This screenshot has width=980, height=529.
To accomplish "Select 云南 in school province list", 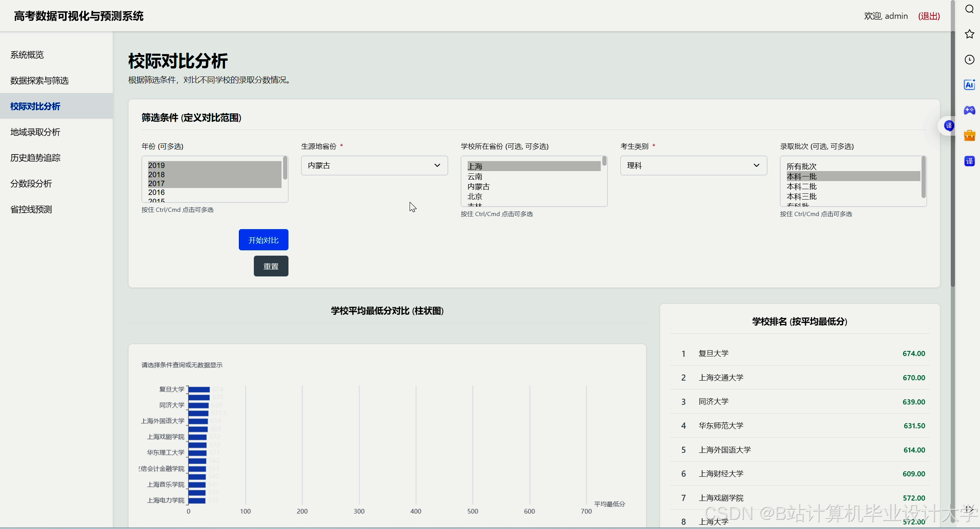I will (475, 176).
